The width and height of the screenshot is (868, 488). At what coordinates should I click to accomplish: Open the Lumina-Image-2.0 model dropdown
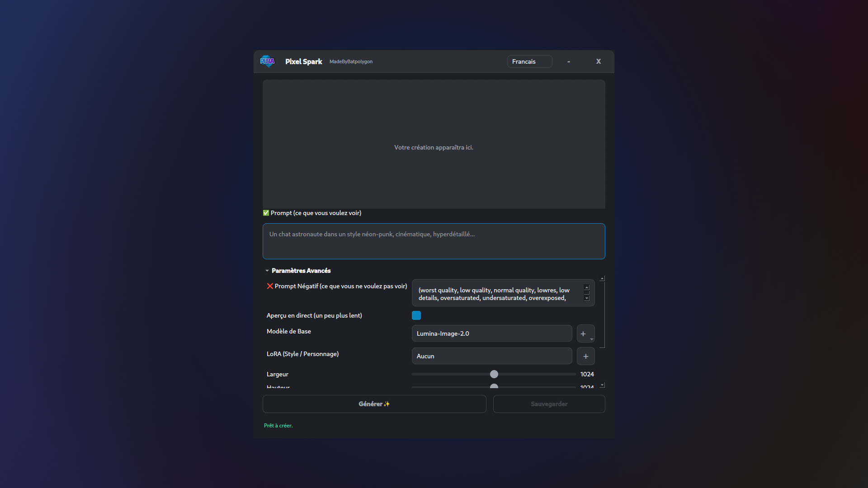pyautogui.click(x=491, y=333)
